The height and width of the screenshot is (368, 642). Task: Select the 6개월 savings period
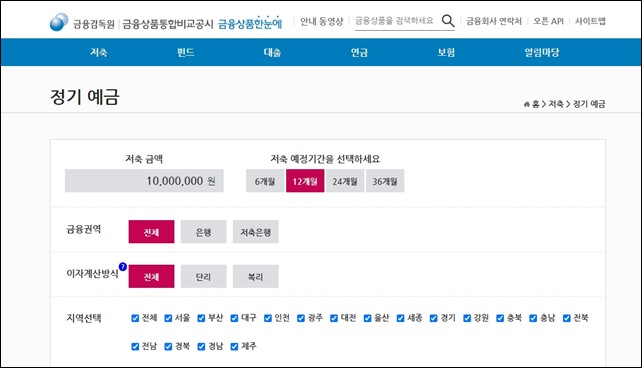pyautogui.click(x=265, y=181)
